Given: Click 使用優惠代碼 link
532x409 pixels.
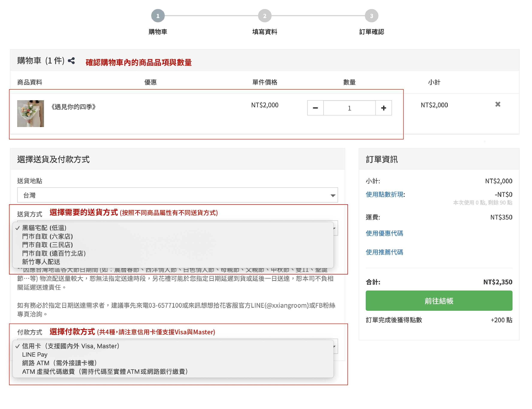Looking at the screenshot, I should [384, 233].
